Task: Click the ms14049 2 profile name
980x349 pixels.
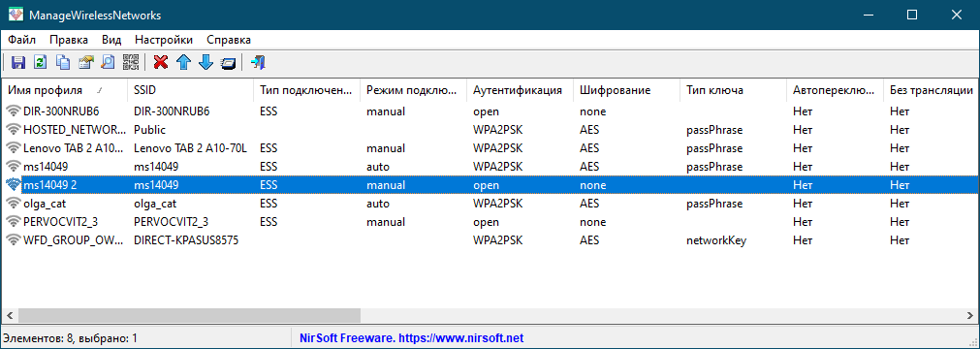Action: 50,185
